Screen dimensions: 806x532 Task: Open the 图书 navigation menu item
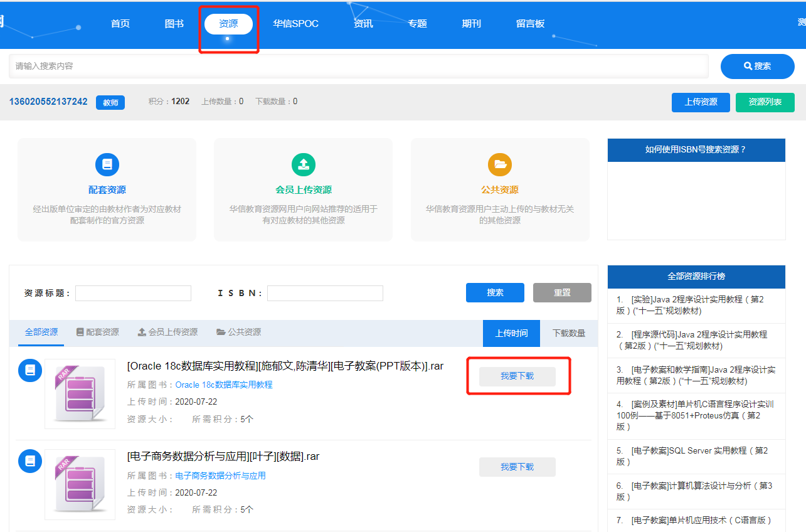pos(174,24)
